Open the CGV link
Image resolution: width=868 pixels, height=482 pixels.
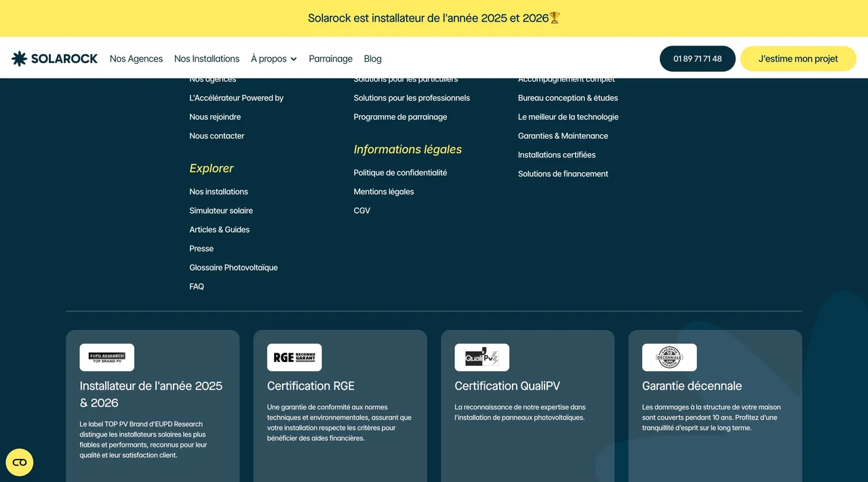[x=362, y=211]
